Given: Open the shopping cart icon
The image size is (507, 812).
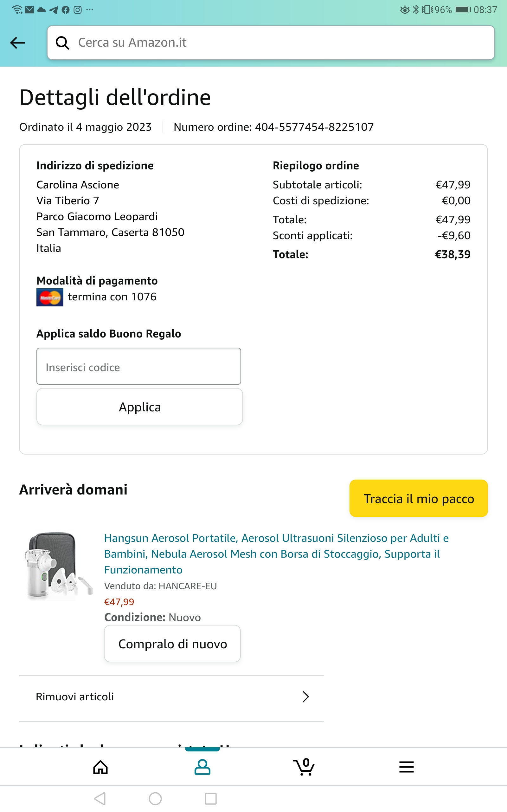Looking at the screenshot, I should click(x=304, y=767).
